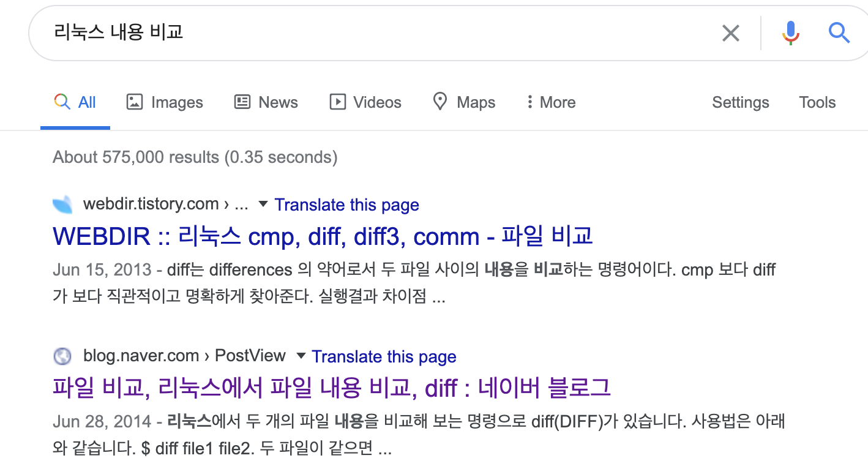Image resolution: width=868 pixels, height=458 pixels.
Task: Expand the dropdown arrow beside blog.naver.com
Action: coord(301,356)
